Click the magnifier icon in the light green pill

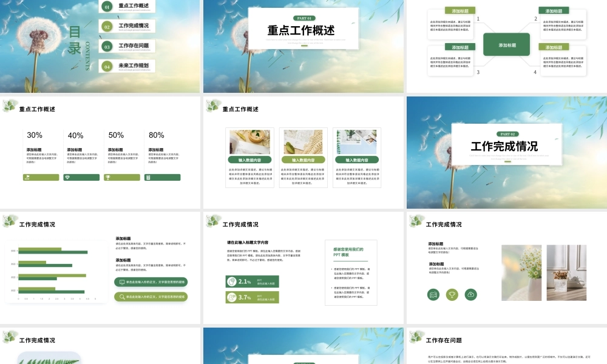[122, 297]
